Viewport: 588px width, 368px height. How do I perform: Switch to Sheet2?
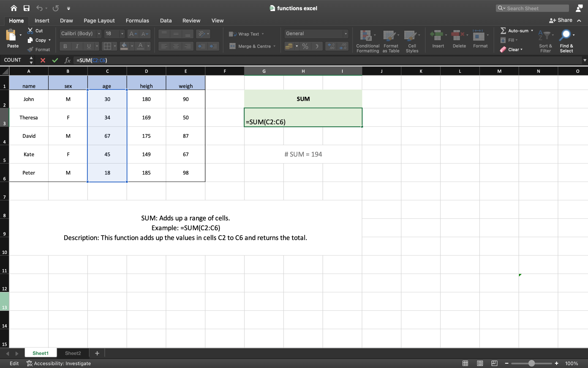tap(73, 353)
